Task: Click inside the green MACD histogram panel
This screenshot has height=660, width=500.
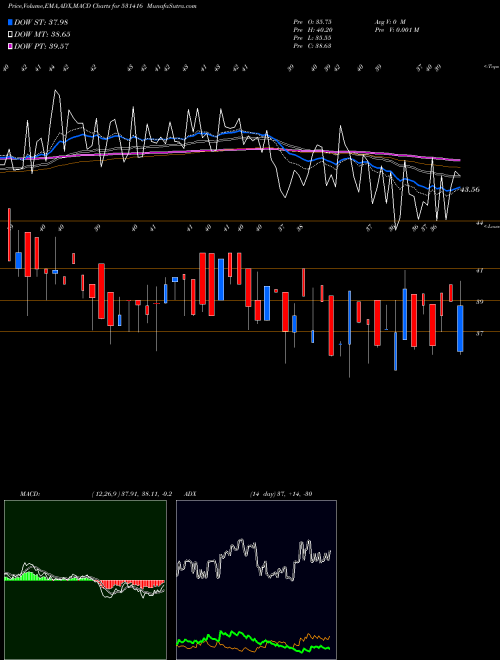Action: click(x=85, y=580)
